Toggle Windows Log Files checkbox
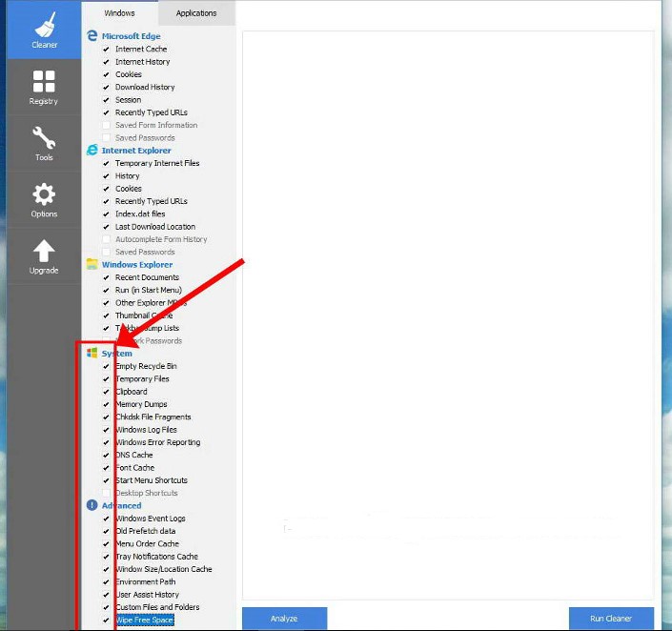This screenshot has height=631, width=672. pyautogui.click(x=106, y=430)
